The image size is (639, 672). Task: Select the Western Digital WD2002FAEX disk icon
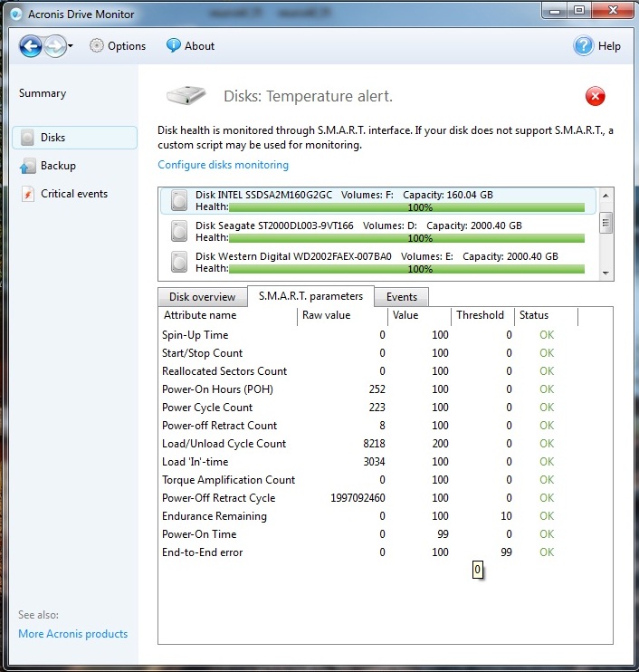click(179, 263)
